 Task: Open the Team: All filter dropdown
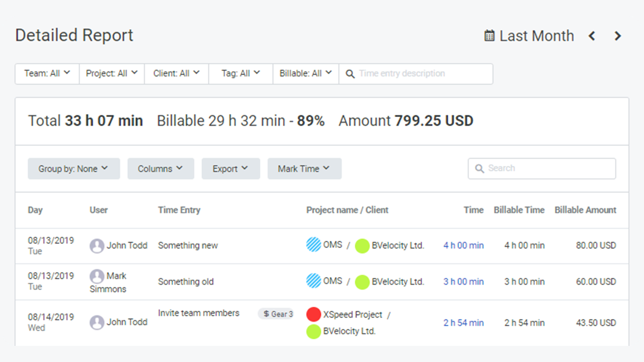[47, 73]
